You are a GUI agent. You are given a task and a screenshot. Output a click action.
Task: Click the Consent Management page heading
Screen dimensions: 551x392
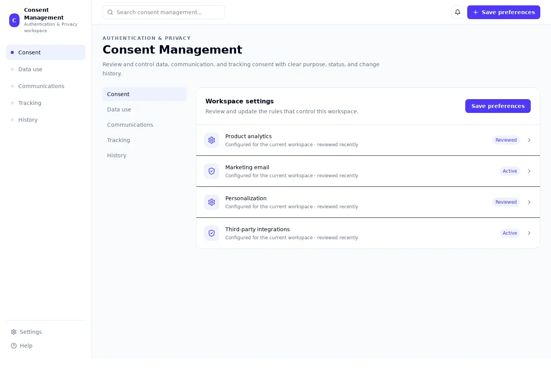coord(172,50)
